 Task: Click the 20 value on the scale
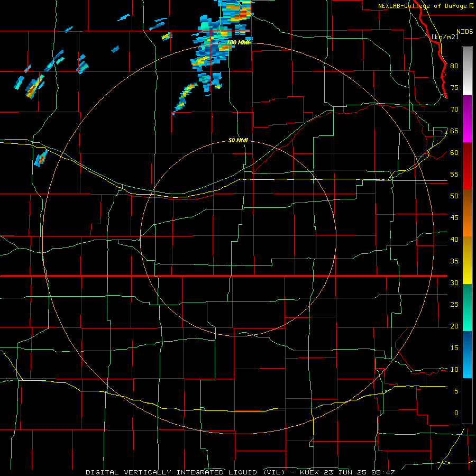tap(454, 326)
